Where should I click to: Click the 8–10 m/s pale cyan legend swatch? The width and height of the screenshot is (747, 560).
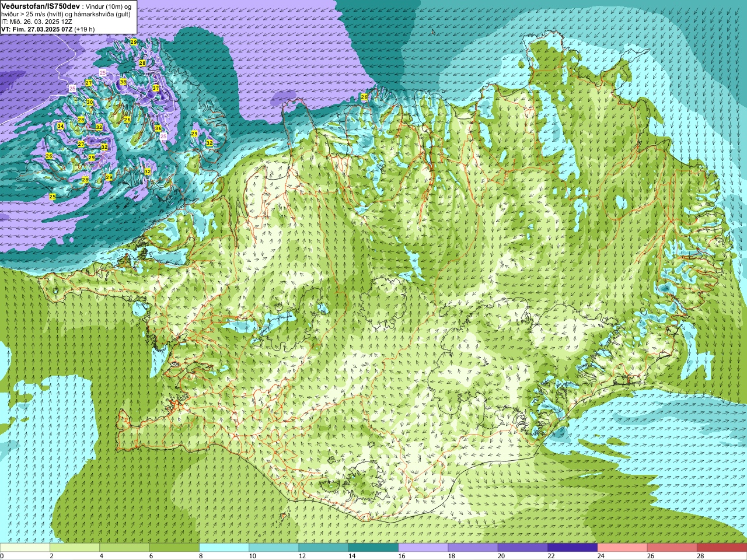224,548
